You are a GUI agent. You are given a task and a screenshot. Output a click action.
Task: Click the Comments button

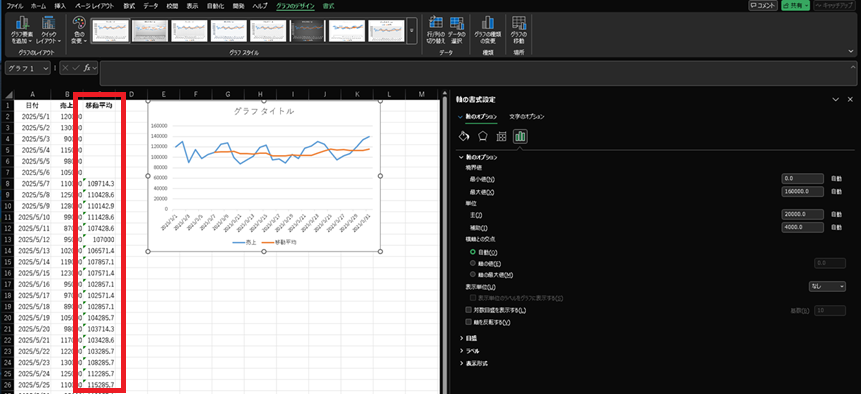pyautogui.click(x=763, y=5)
